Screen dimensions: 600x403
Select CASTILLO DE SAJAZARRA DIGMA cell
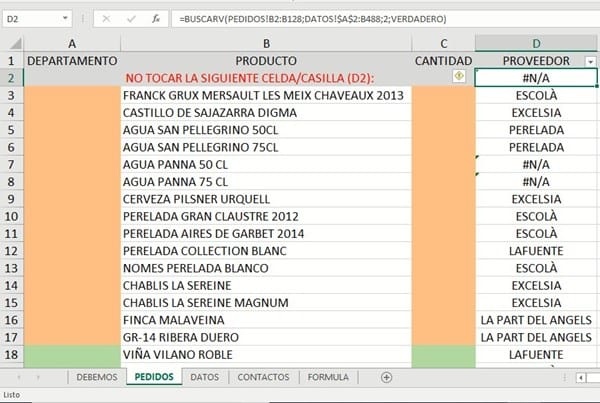[x=266, y=113]
